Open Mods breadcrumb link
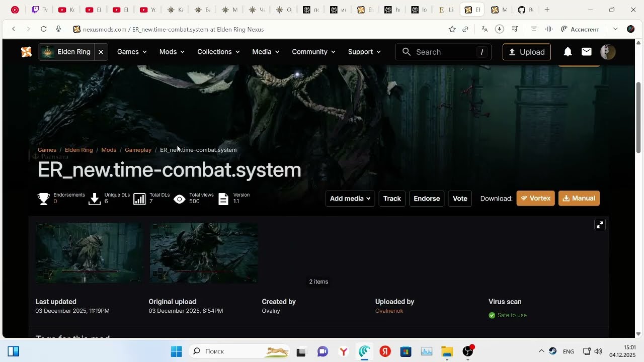The height and width of the screenshot is (362, 644). click(x=109, y=150)
